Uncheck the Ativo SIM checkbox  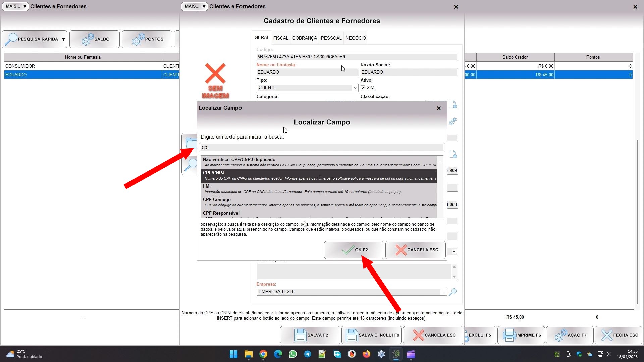pos(363,87)
